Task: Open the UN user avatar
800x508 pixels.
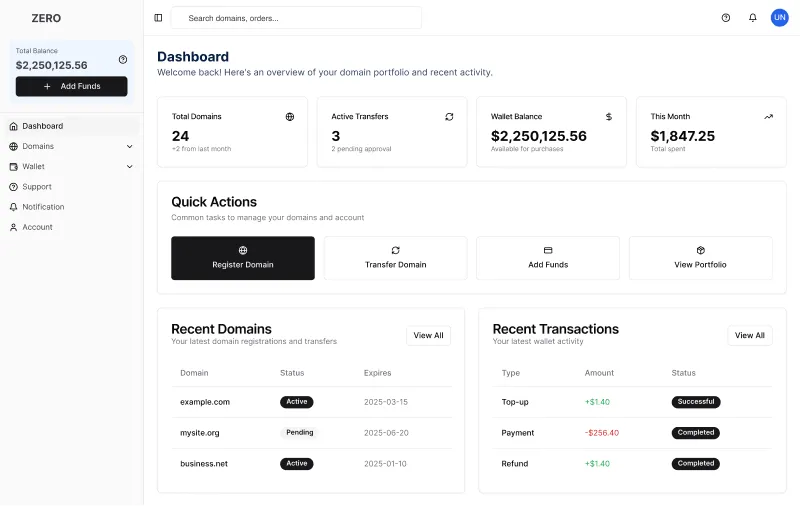Action: click(779, 18)
